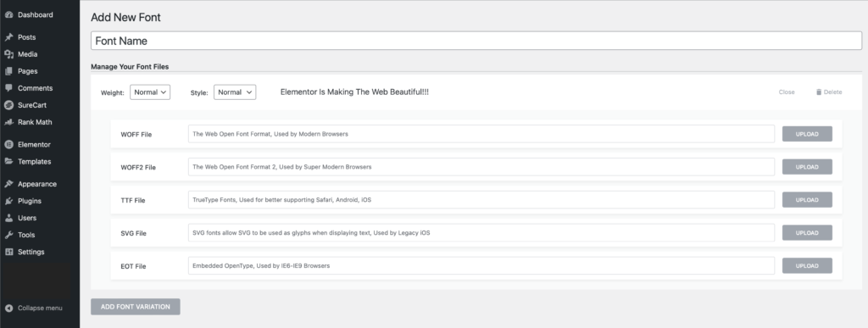Screen dimensions: 868x328
Task: Click the SureCart logo icon
Action: [x=8, y=105]
